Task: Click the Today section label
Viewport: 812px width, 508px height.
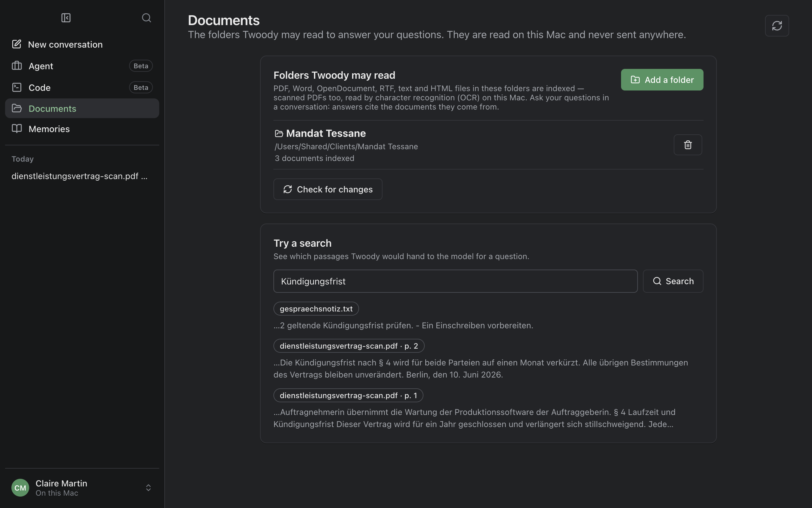Action: click(x=23, y=159)
